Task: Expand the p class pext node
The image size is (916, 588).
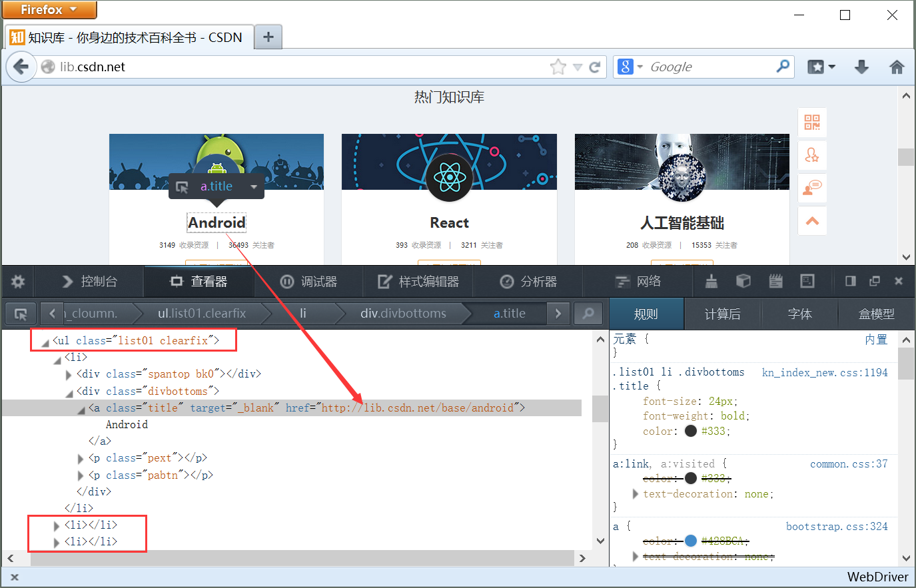Action: pyautogui.click(x=81, y=458)
